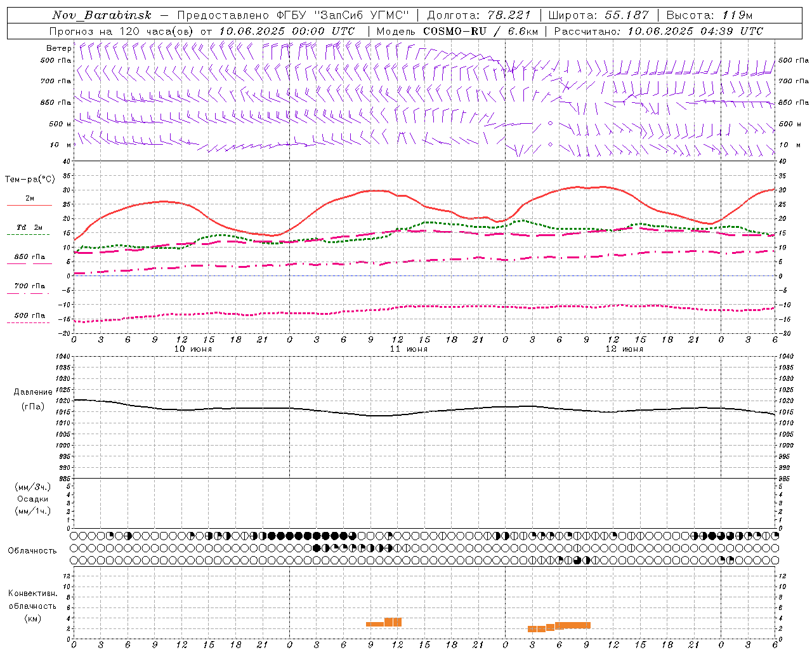Viewport: 812px width, 650px height.
Task: Click the 11 июня date label
Action: (x=409, y=349)
